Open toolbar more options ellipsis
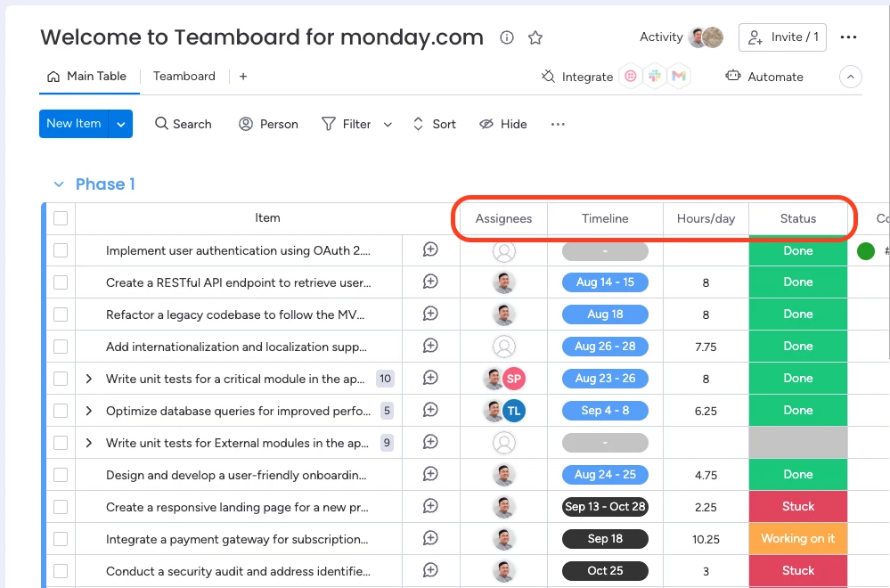The height and width of the screenshot is (588, 890). point(558,125)
